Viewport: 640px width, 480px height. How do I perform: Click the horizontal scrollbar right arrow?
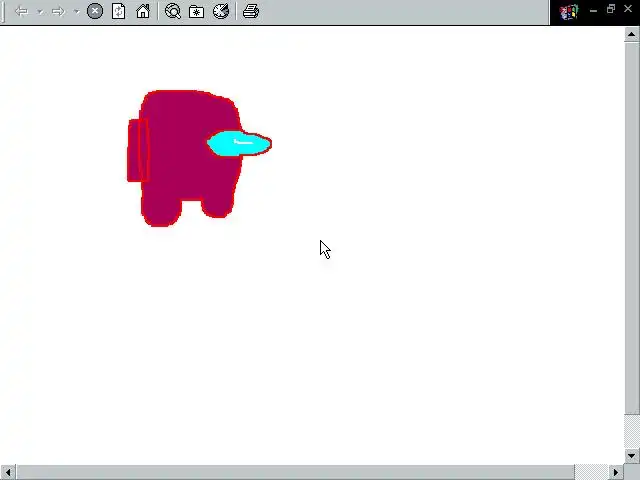pos(616,472)
